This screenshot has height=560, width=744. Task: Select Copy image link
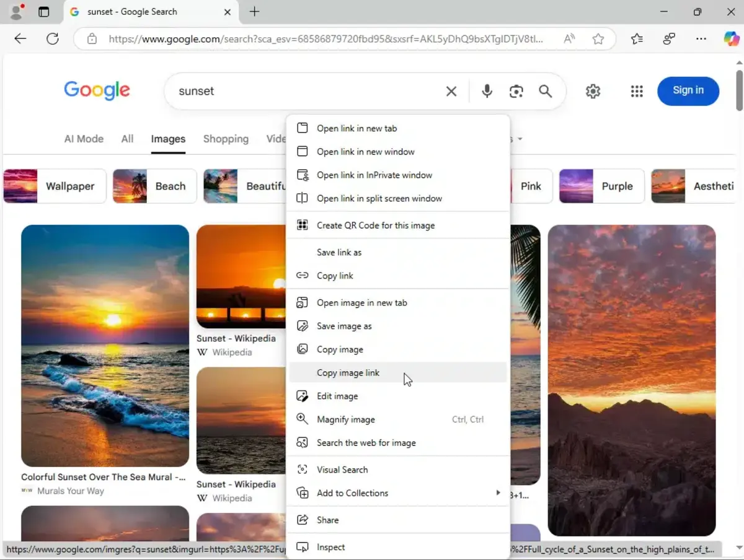(398, 373)
